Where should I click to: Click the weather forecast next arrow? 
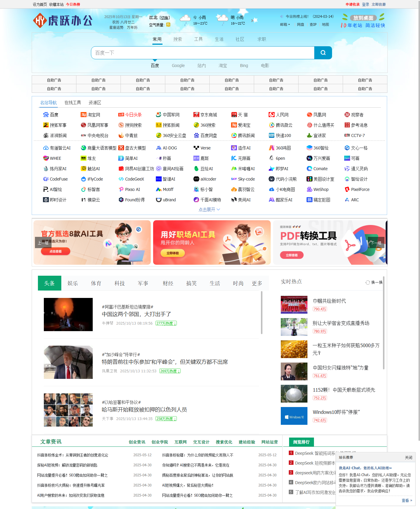pos(252,20)
